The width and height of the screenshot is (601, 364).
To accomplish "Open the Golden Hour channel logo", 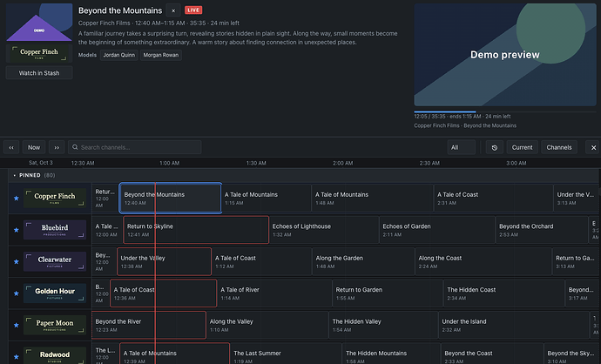I will 55,293.
